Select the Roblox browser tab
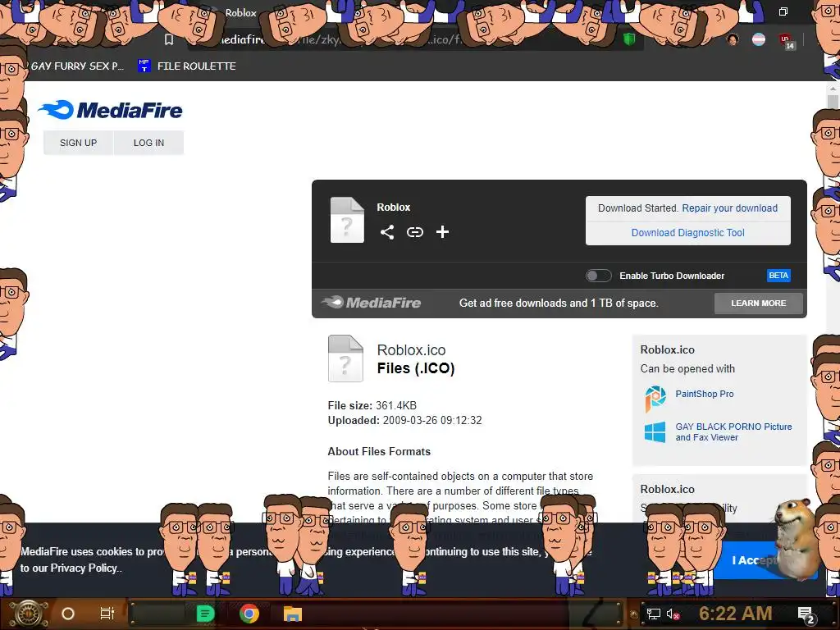Viewport: 840px width, 630px height. tap(240, 12)
